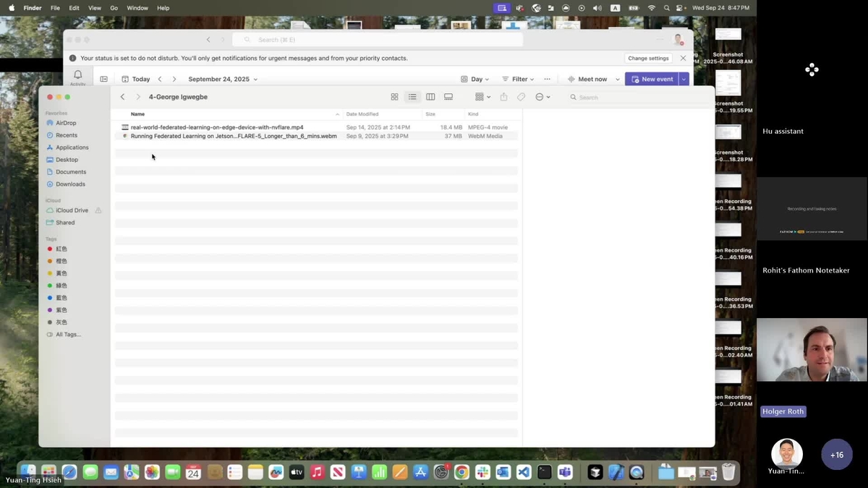868x488 pixels.
Task: Click Today in Teams calendar
Action: (x=136, y=80)
